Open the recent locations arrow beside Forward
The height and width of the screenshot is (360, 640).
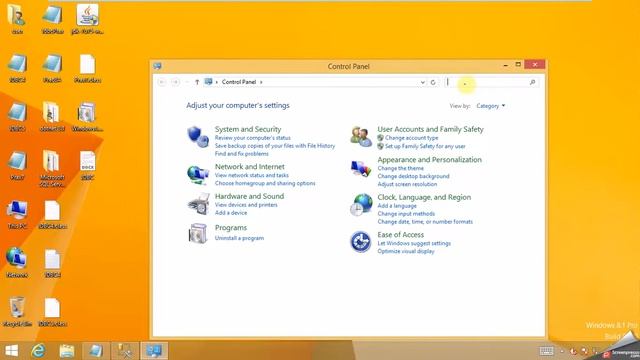(x=187, y=82)
